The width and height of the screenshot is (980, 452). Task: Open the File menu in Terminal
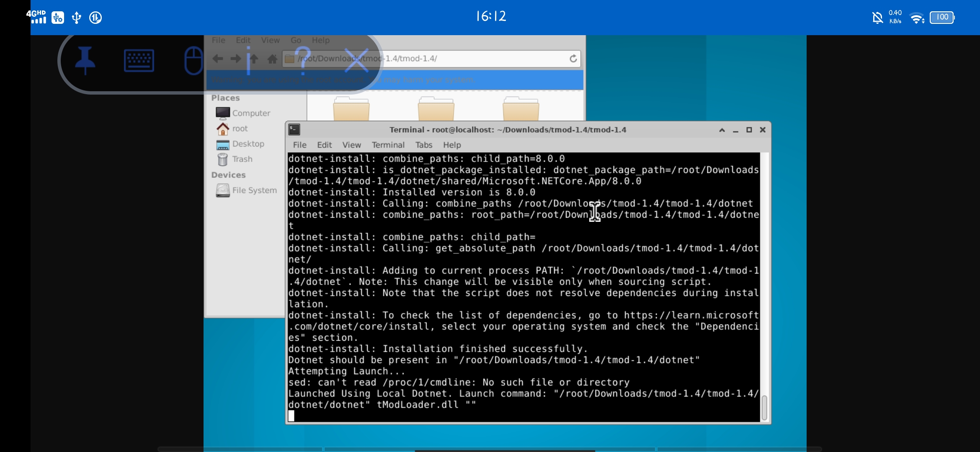299,144
